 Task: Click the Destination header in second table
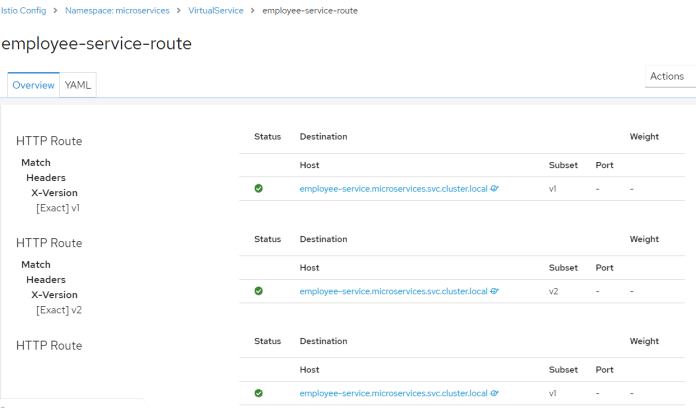[324, 239]
